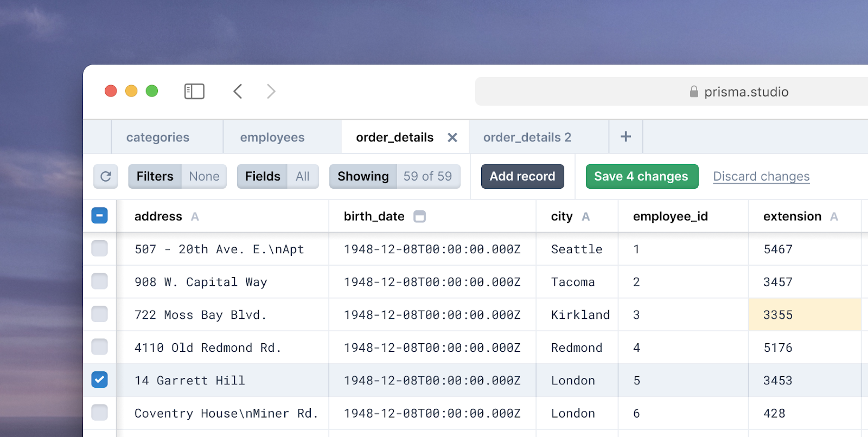Viewport: 868px width, 437px height.
Task: Go back with the browser back arrow
Action: click(x=238, y=92)
